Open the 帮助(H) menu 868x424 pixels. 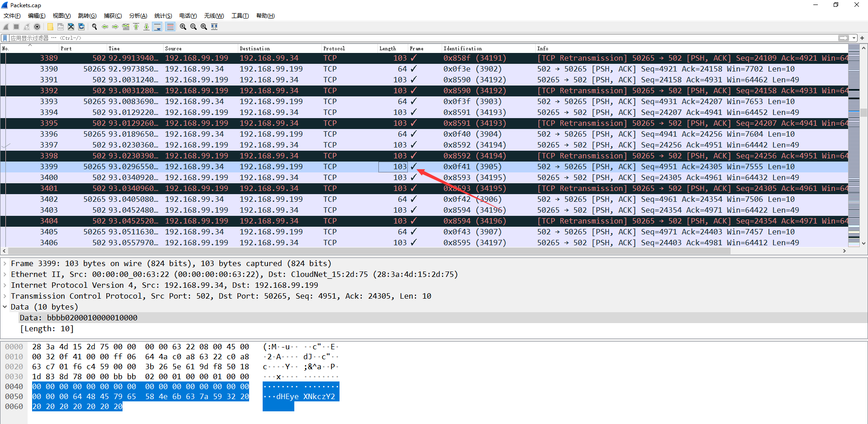click(265, 16)
